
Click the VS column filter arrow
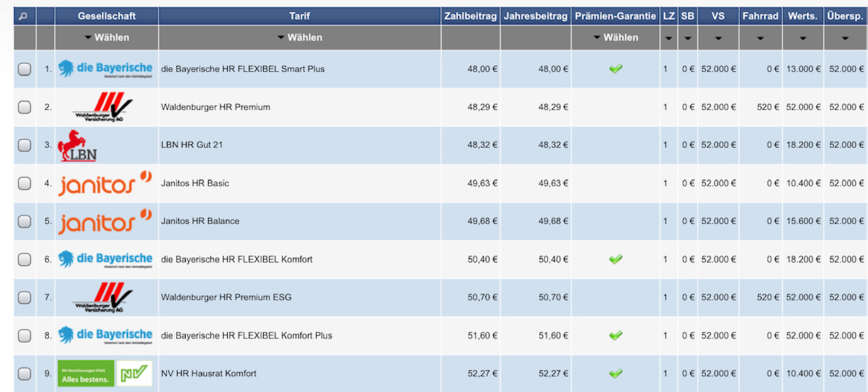point(718,38)
